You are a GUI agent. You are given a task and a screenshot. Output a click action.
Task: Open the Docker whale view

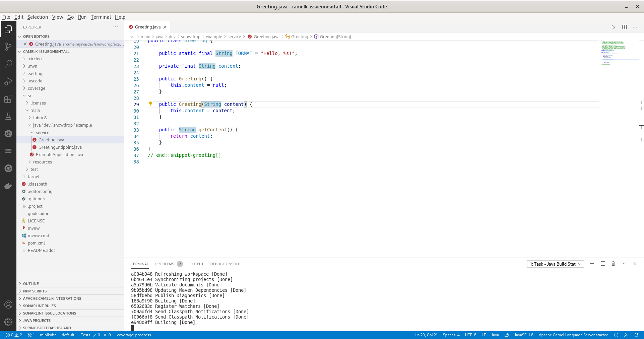point(8,186)
